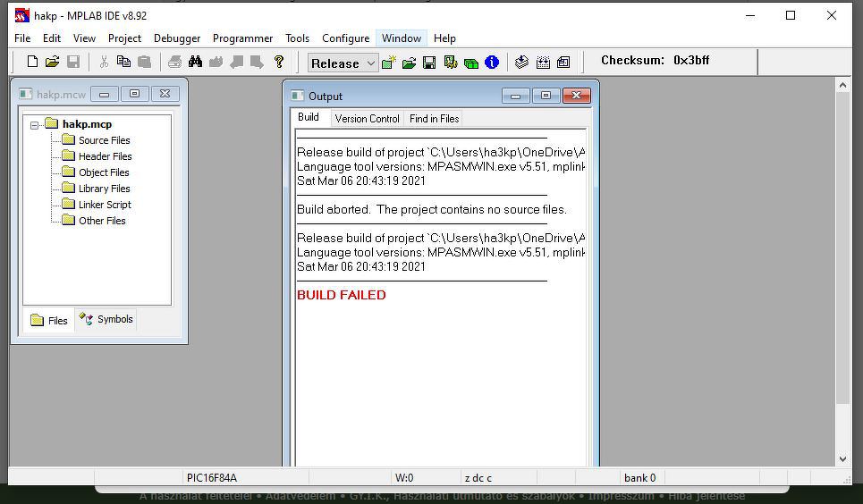Minimize the Output window

(515, 96)
